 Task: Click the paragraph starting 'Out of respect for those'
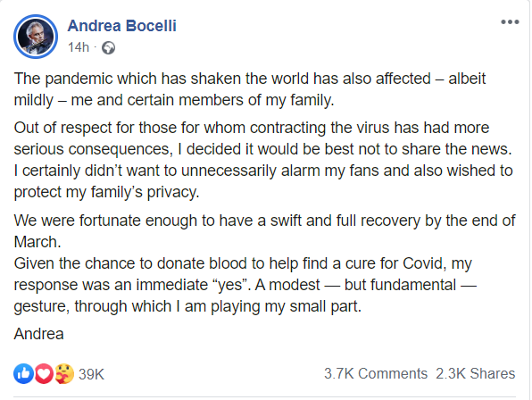coord(263,160)
